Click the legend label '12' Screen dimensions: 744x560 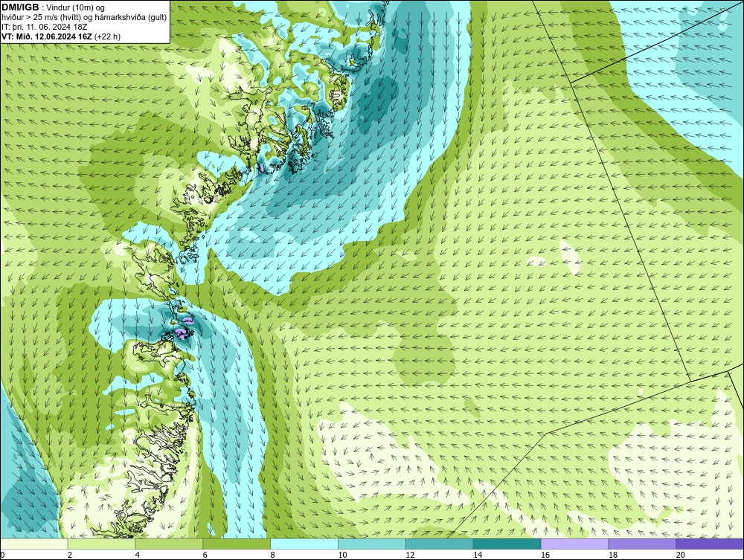[x=410, y=555]
